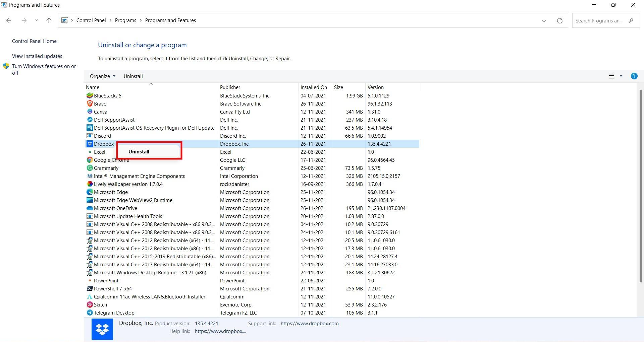Open the recent locations dropdown arrow

point(37,20)
